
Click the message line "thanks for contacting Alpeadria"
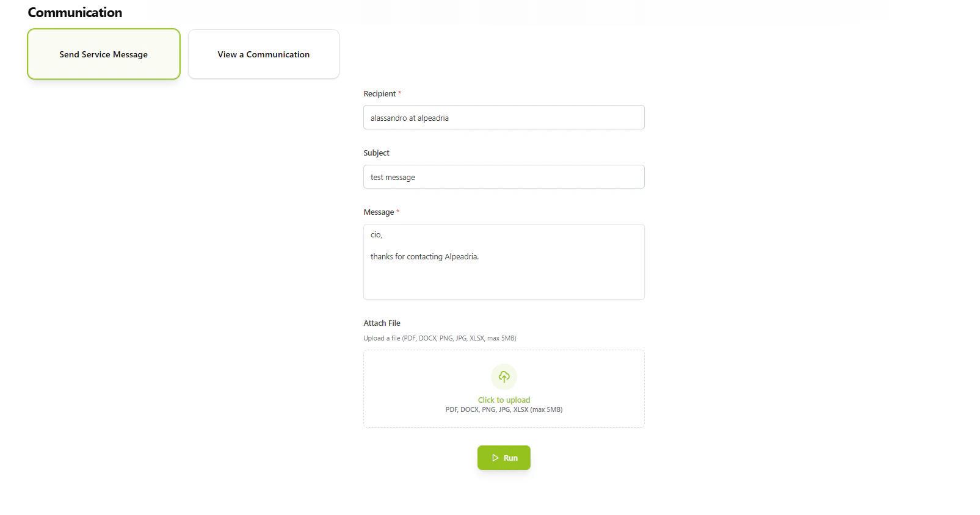[425, 256]
